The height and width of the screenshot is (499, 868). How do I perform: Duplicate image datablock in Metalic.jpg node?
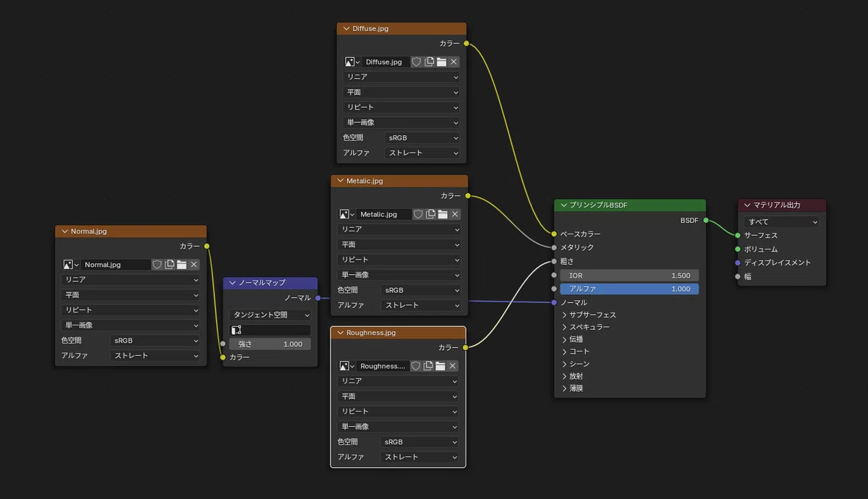pos(430,214)
